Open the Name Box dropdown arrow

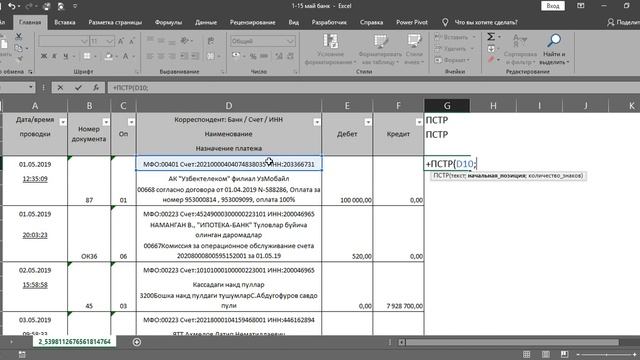pos(31,87)
